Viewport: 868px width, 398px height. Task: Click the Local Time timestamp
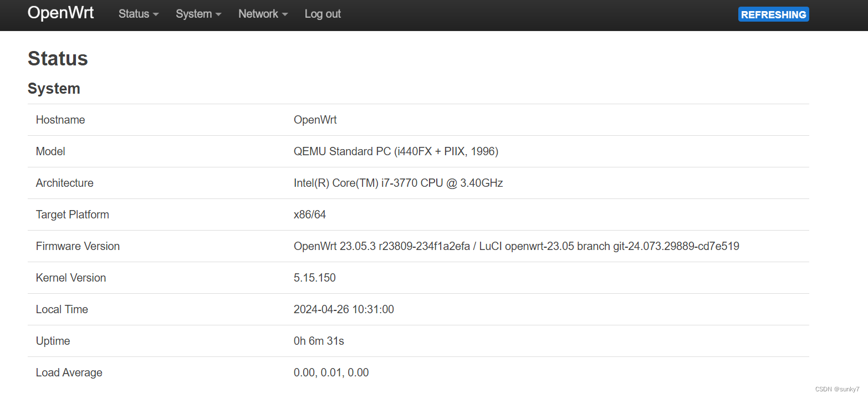tap(344, 309)
